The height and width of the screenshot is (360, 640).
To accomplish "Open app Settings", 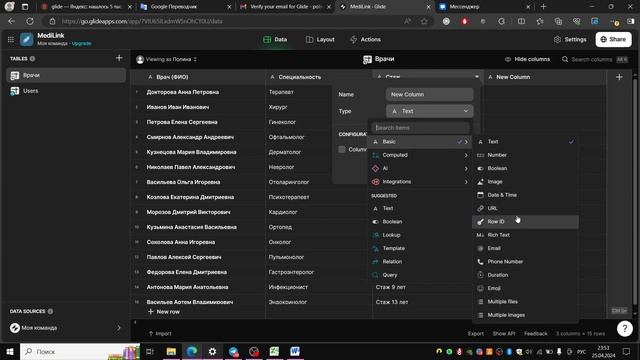I will pos(570,40).
